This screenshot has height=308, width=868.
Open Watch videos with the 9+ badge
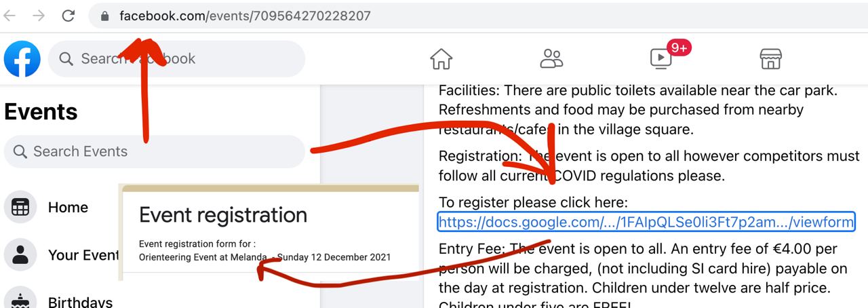click(661, 59)
